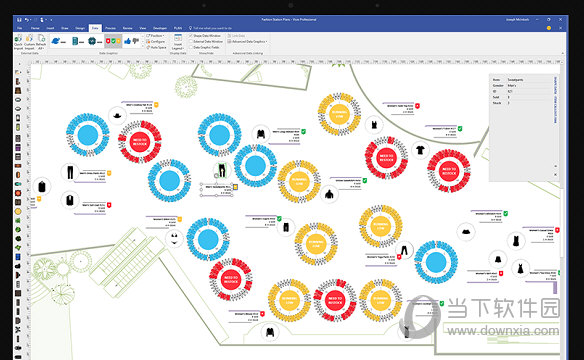
Task: Select the backpack icon on the floor plan
Action: (x=42, y=187)
